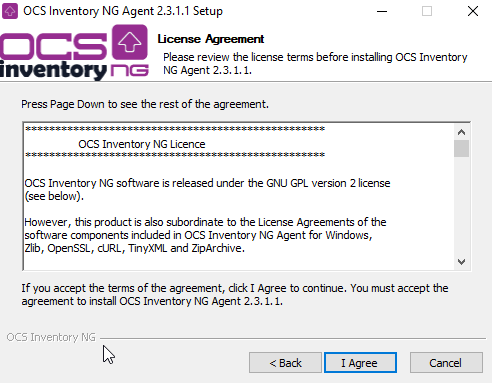Minimize the setup window
Screen dimensions: 492x383
tap(382, 11)
